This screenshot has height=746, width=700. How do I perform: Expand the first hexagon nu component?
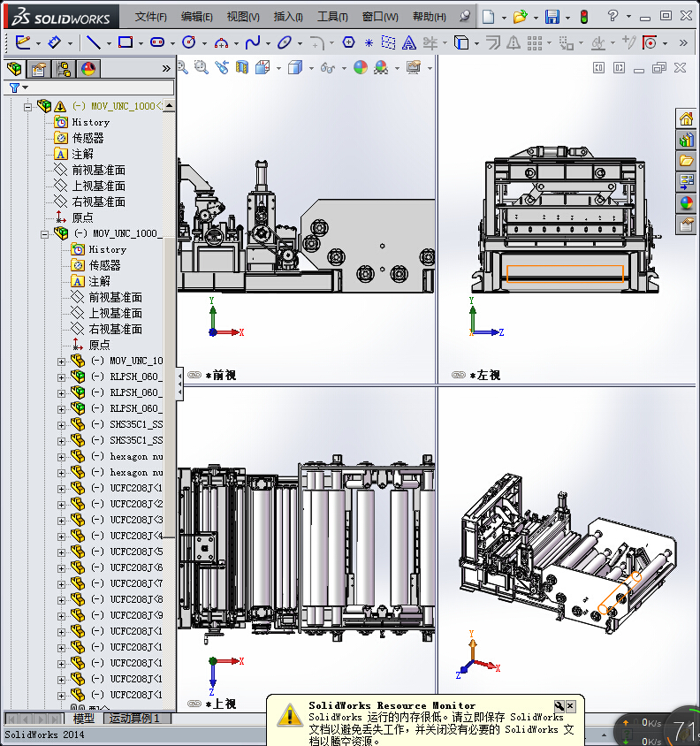(x=61, y=457)
